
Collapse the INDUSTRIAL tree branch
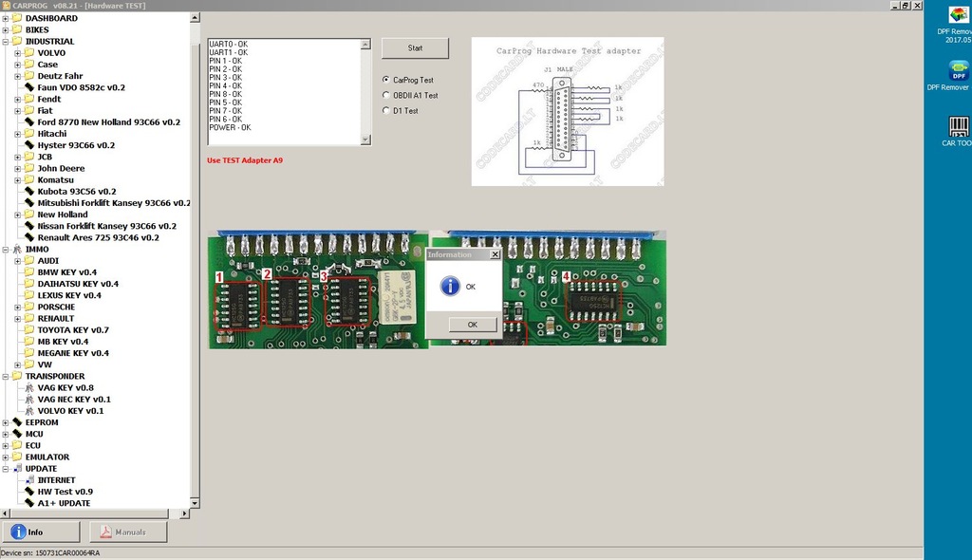(6, 42)
